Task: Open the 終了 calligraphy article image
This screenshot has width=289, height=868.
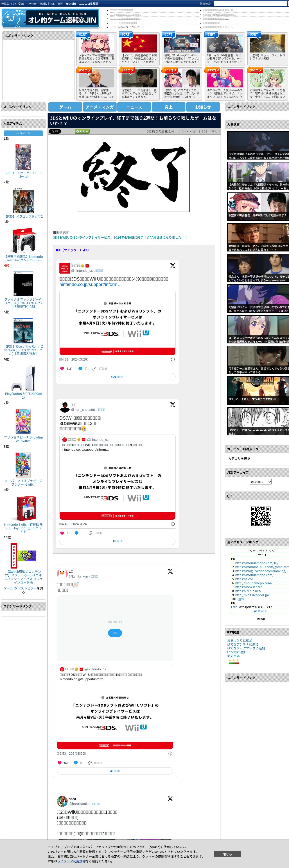Action: 133,175
